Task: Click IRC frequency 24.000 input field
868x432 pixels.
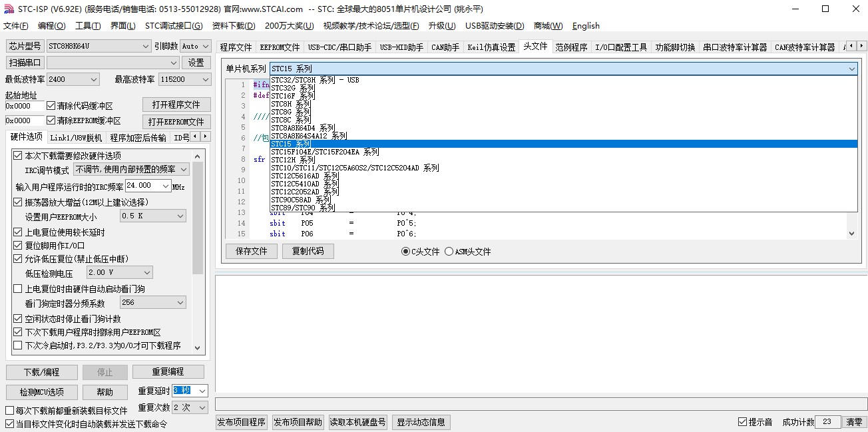Action: coord(143,186)
